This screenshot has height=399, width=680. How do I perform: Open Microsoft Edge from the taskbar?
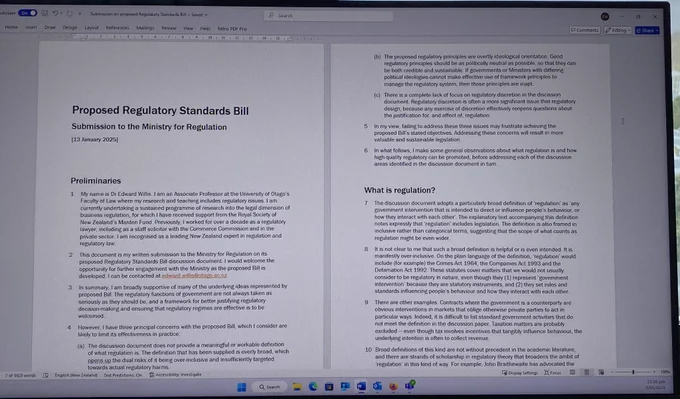coord(313,386)
